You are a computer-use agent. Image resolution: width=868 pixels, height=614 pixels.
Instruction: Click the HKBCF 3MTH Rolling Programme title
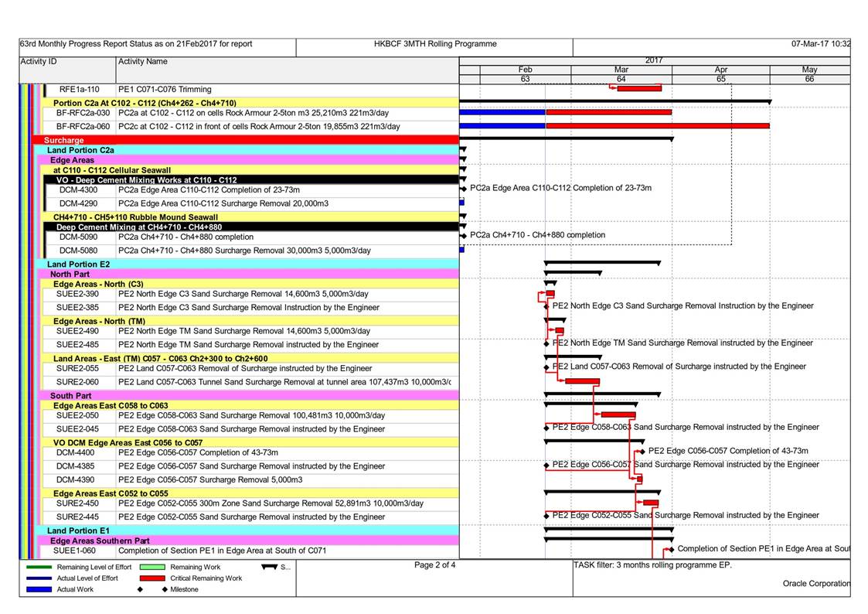pyautogui.click(x=435, y=44)
